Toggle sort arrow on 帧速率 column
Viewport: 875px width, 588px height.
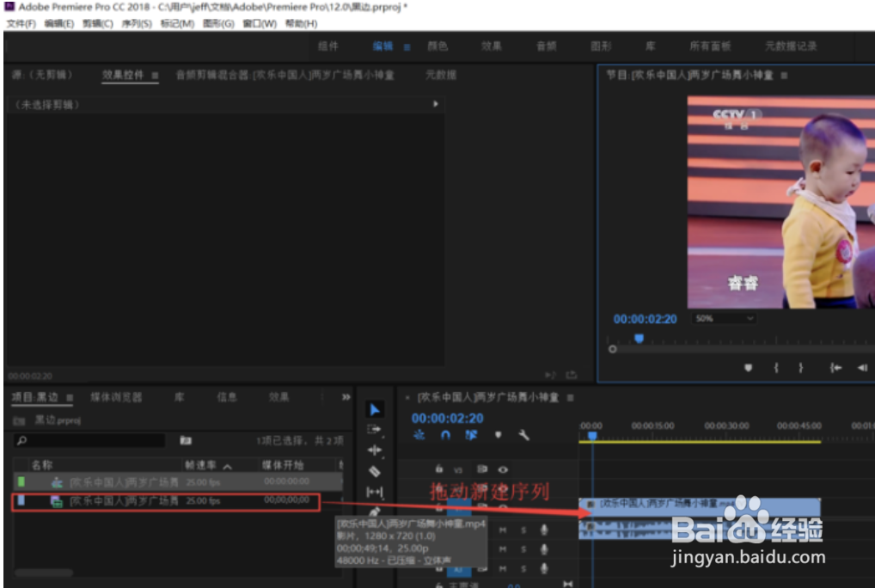click(227, 466)
